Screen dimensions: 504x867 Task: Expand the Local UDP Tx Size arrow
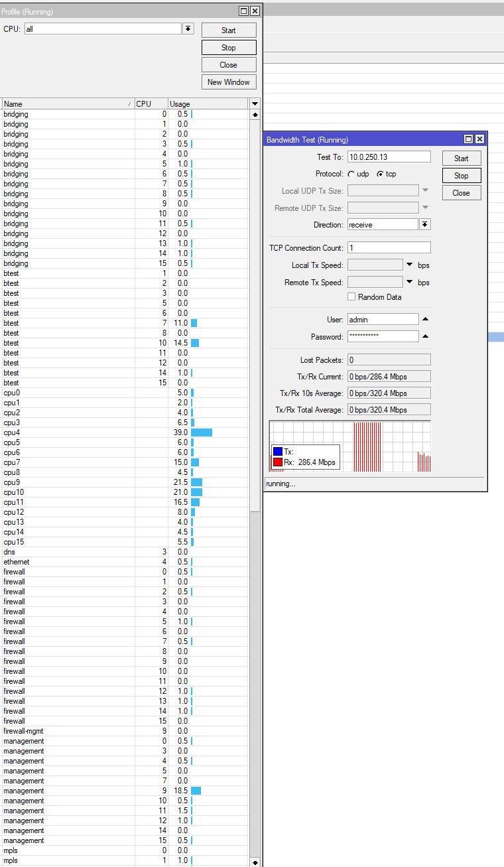[426, 191]
